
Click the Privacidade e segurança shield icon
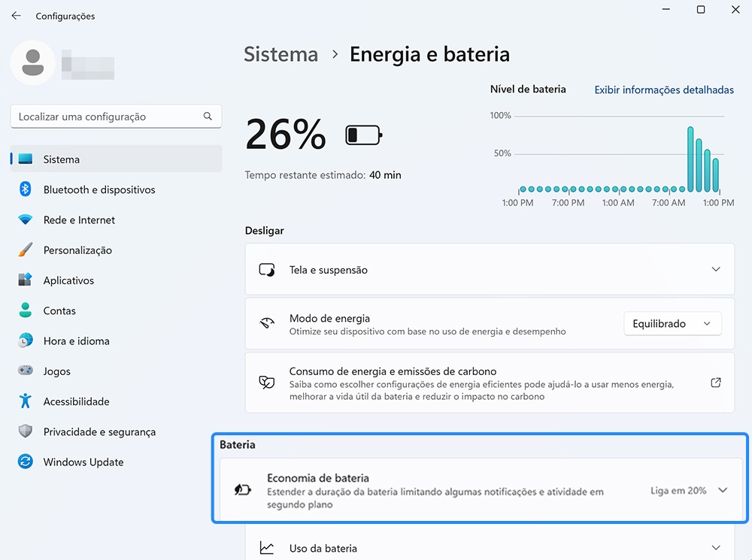point(26,431)
